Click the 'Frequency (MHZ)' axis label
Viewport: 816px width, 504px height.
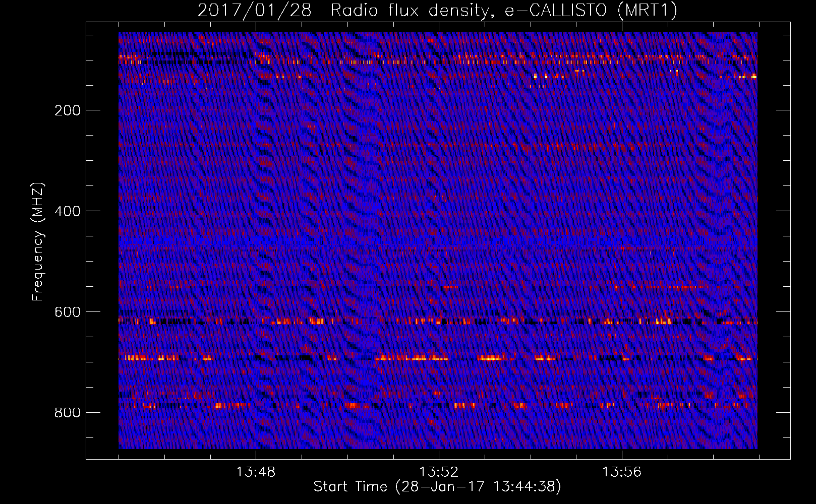38,241
